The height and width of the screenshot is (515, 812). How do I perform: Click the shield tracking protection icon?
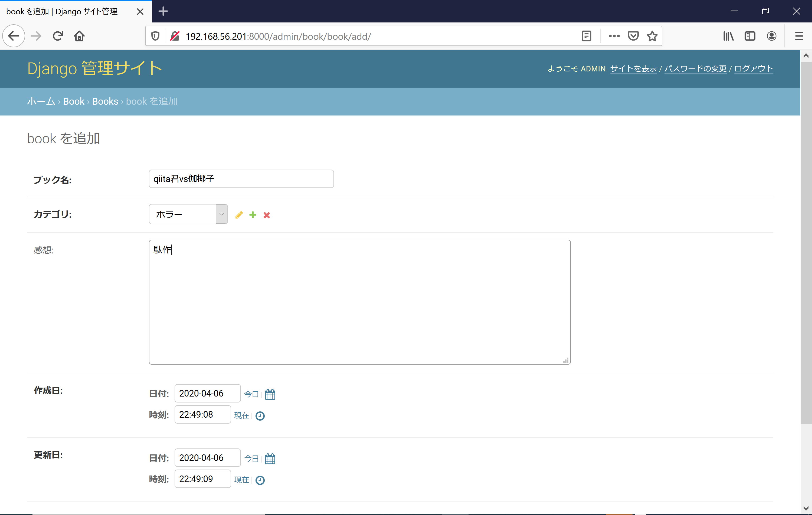pyautogui.click(x=155, y=36)
